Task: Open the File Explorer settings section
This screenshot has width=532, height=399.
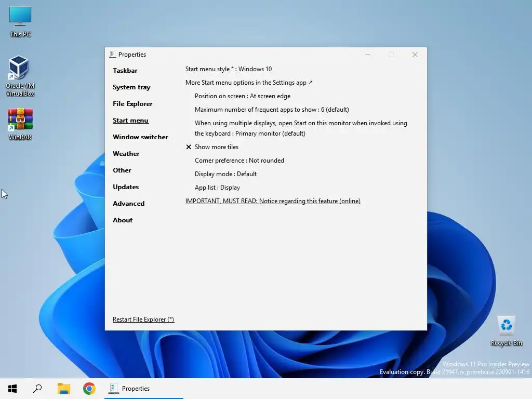Action: coord(132,104)
